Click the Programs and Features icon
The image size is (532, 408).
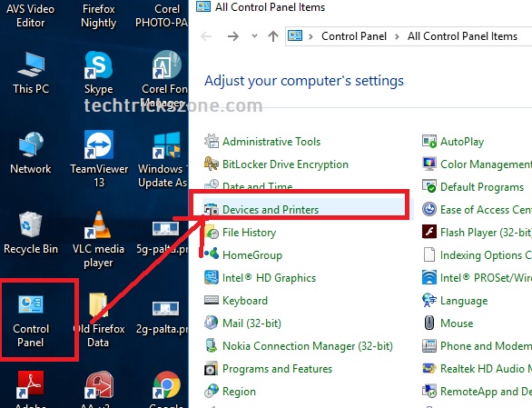(x=211, y=368)
